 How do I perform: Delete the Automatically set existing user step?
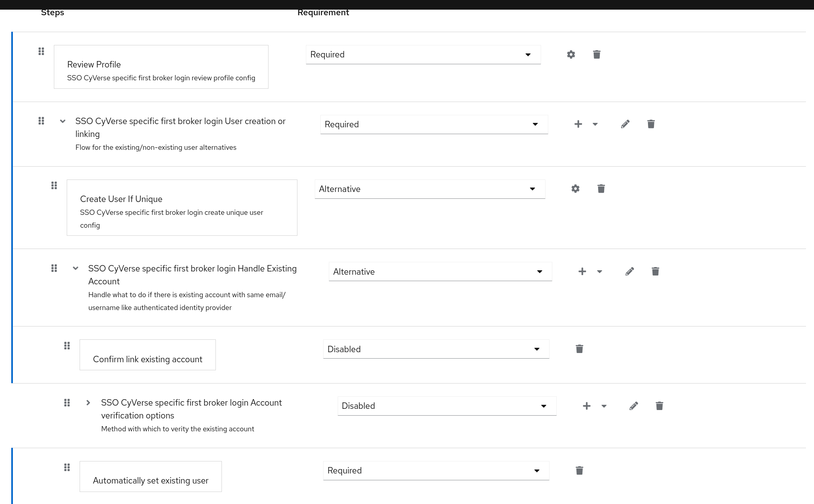579,470
